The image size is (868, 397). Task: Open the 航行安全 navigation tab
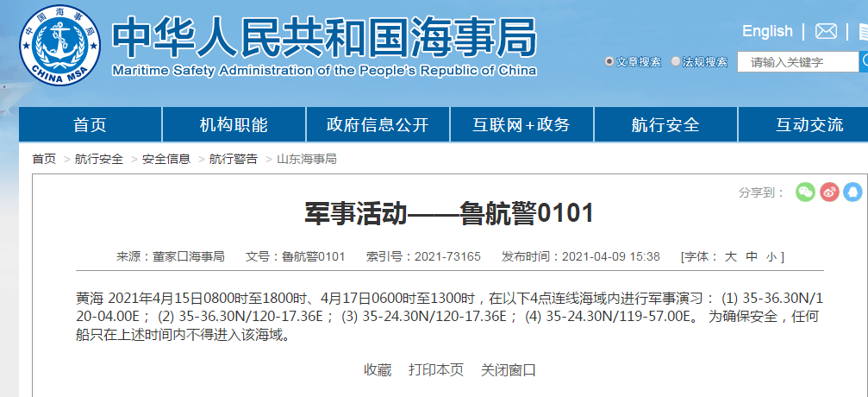[x=665, y=124]
